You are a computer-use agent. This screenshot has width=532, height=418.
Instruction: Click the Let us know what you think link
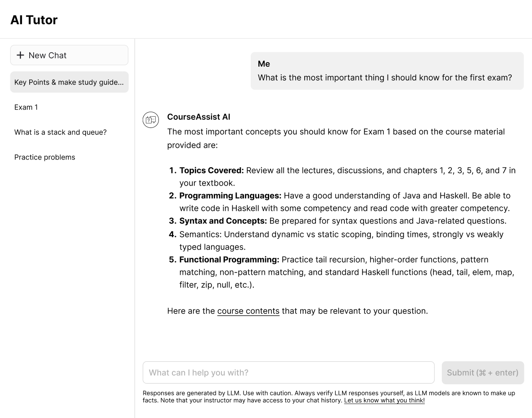[x=384, y=400]
